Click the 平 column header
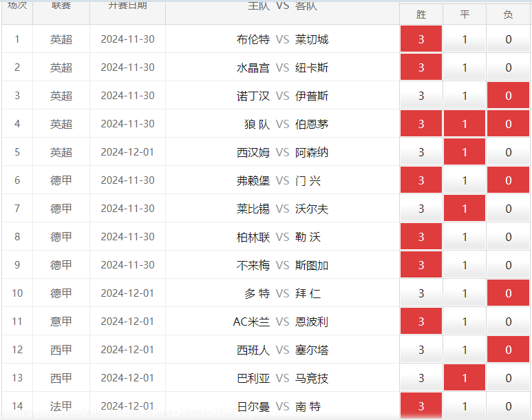Screen dimensions: 532x420 465,14
